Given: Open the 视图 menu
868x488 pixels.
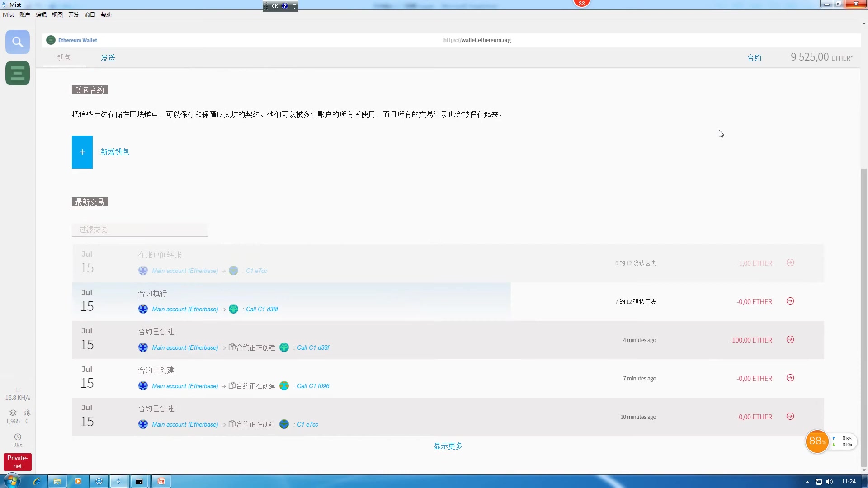Looking at the screenshot, I should 57,15.
